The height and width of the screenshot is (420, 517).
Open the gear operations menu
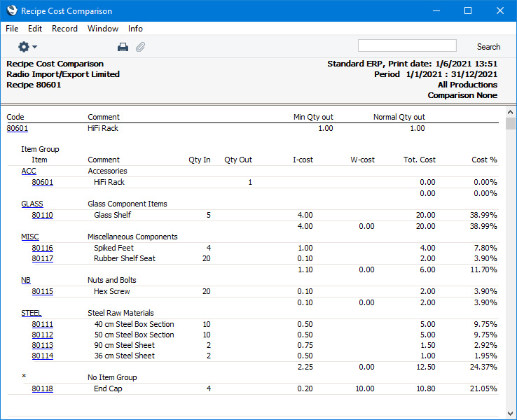[27, 47]
